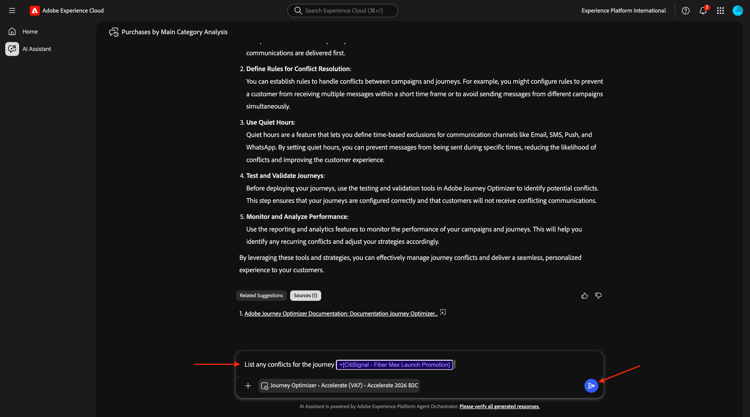The width and height of the screenshot is (750, 417).
Task: Click the Adobe Experience Cloud logo
Action: 34,11
